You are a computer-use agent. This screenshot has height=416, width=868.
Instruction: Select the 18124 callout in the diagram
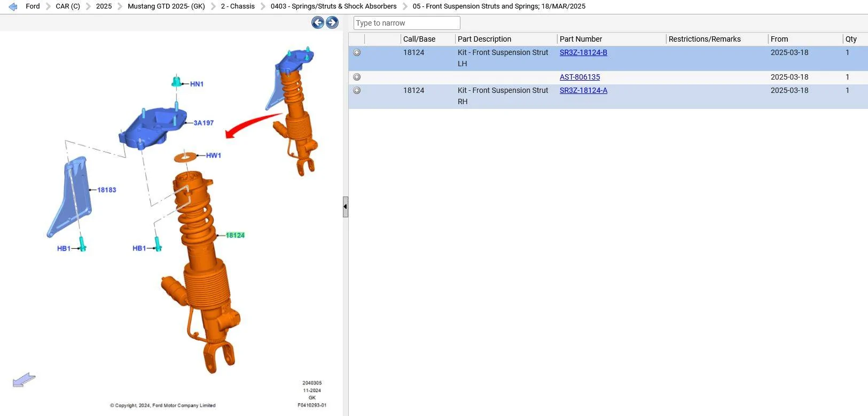pos(235,235)
